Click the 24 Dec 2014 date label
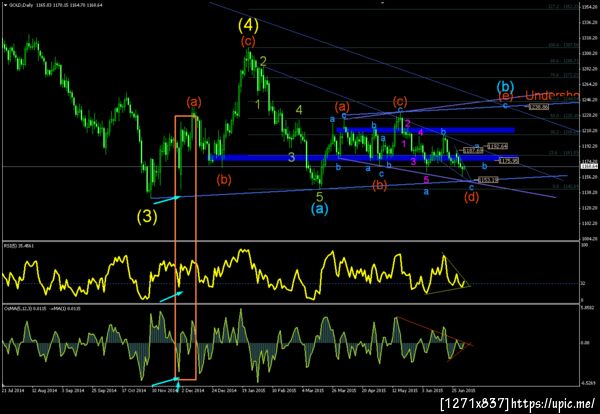The image size is (600, 414). [x=225, y=391]
